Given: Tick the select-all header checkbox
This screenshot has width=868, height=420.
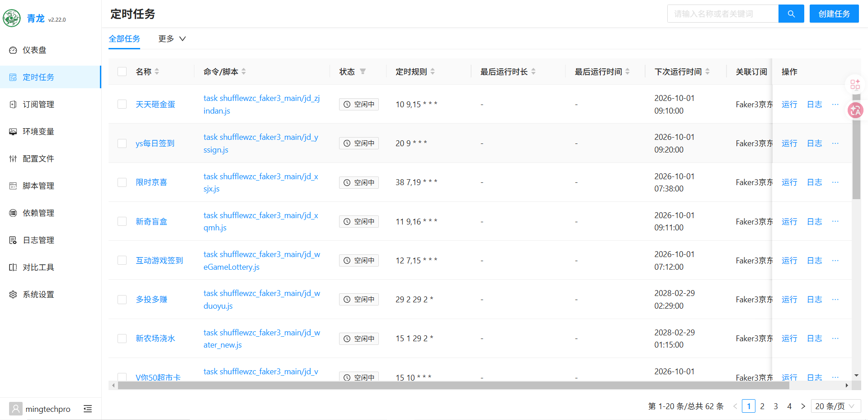Looking at the screenshot, I should tap(122, 72).
